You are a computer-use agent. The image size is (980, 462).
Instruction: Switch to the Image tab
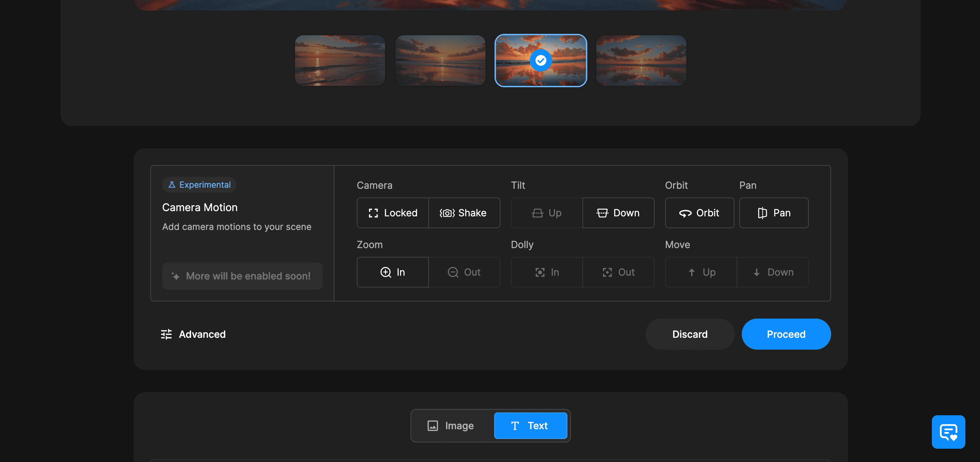(451, 425)
